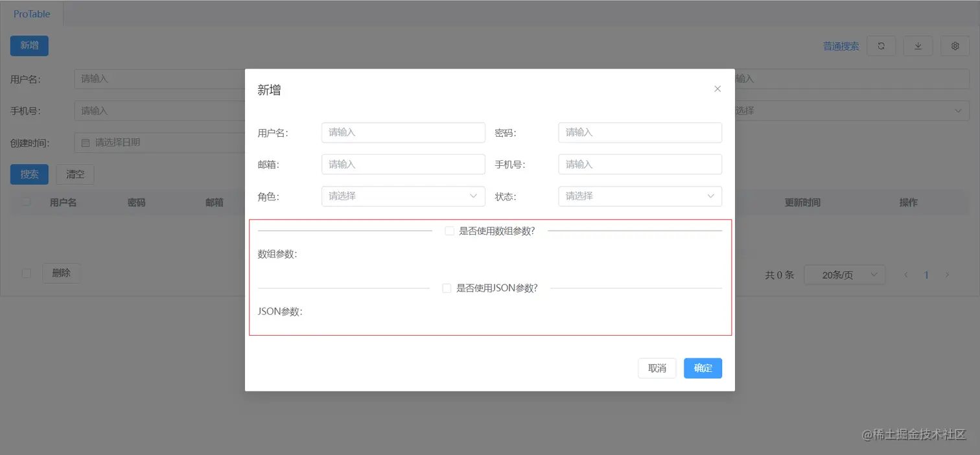Screen dimensions: 980x455
Task: Toggle the table header select-all checkbox
Action: click(x=27, y=202)
